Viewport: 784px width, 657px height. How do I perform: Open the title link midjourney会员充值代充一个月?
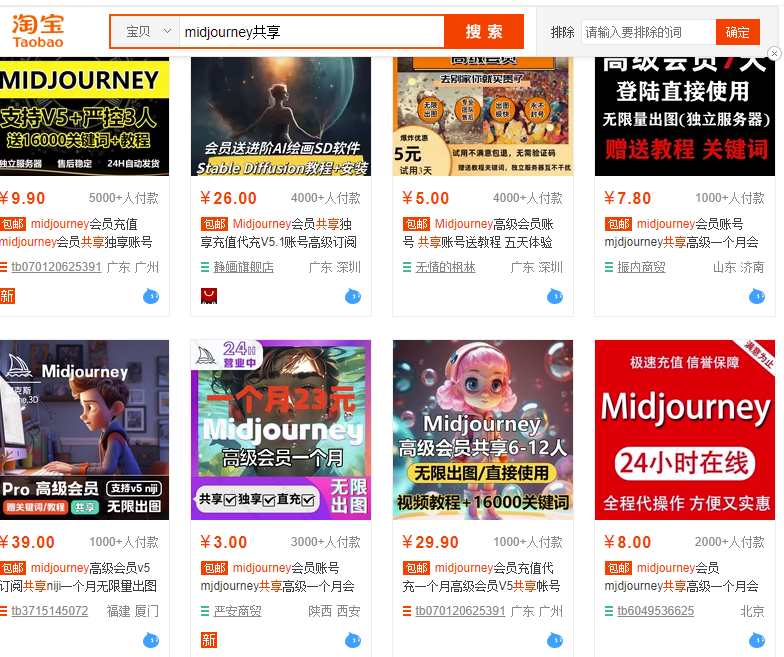482,576
